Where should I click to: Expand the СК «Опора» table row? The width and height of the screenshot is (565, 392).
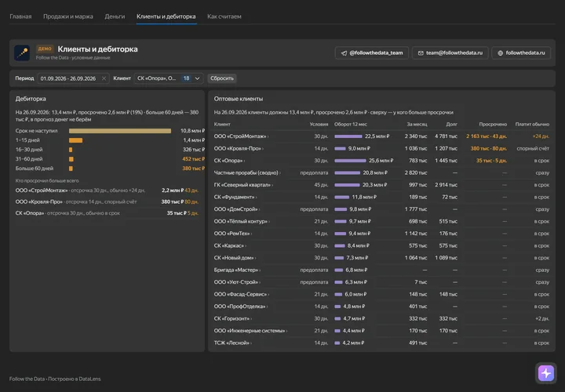pyautogui.click(x=381, y=161)
